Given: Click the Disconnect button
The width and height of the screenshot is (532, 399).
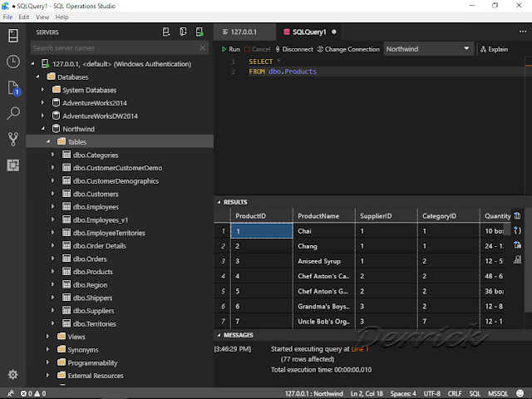Looking at the screenshot, I should click(x=294, y=49).
